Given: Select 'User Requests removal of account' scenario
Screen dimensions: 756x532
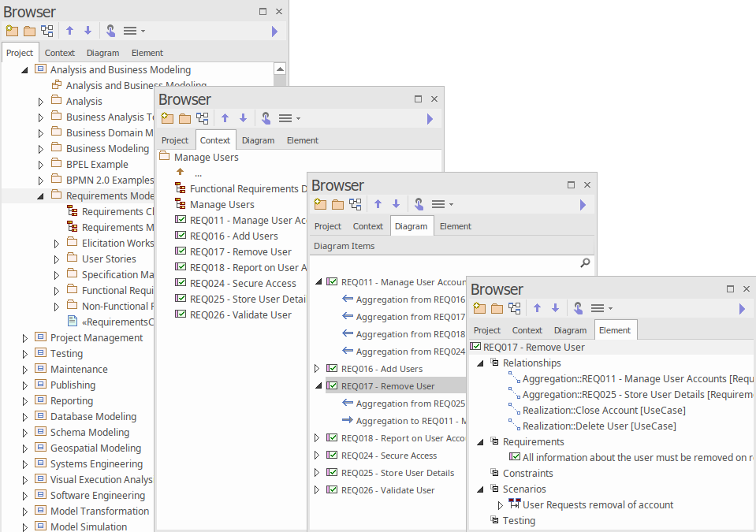Looking at the screenshot, I should 598,505.
